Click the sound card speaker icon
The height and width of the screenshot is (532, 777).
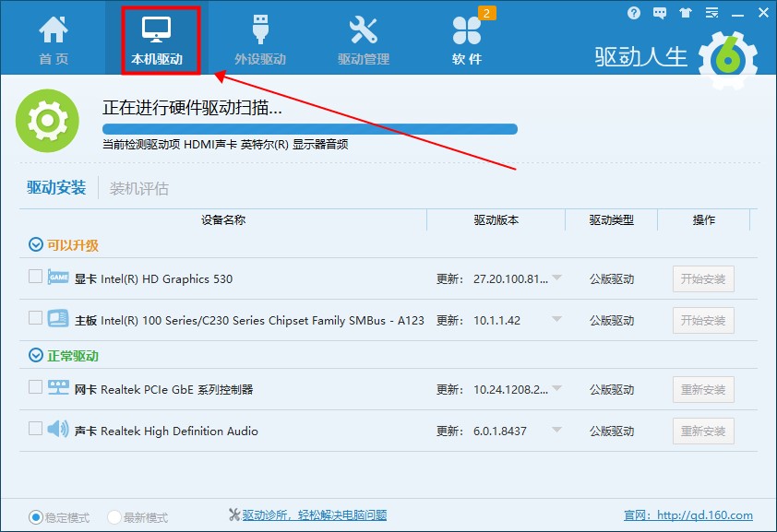pyautogui.click(x=58, y=429)
